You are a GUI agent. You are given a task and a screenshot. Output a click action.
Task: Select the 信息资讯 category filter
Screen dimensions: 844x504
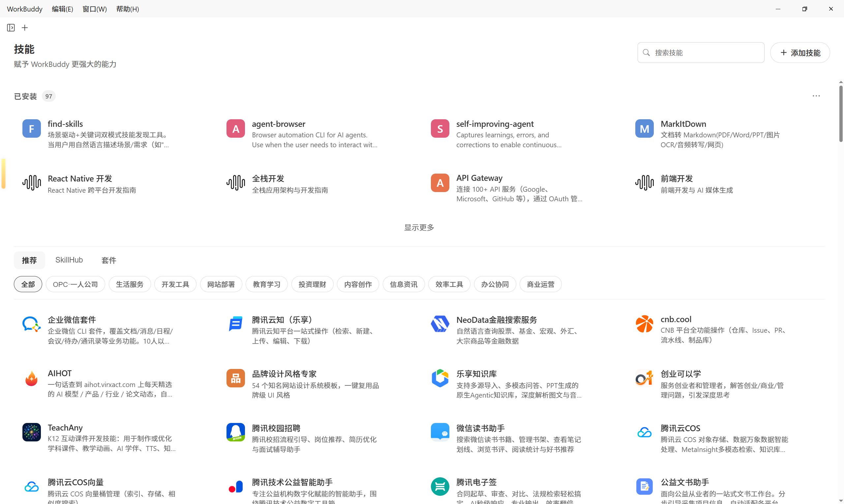(x=404, y=284)
